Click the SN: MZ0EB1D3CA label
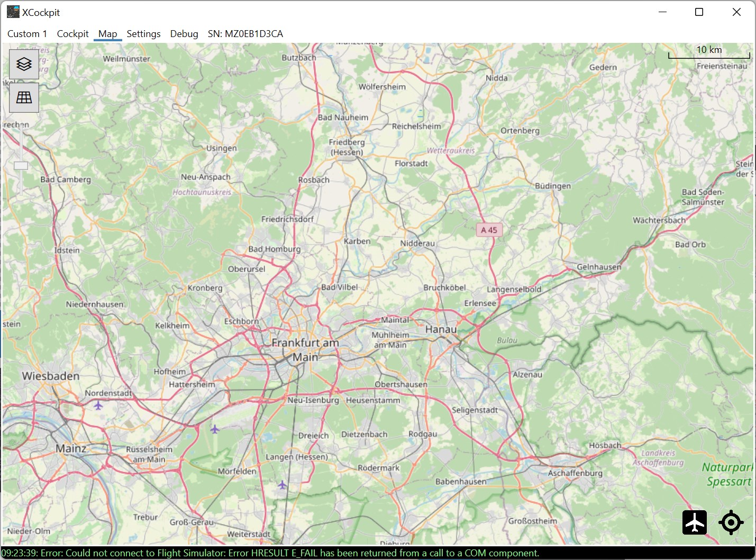This screenshot has width=756, height=560. [x=245, y=34]
